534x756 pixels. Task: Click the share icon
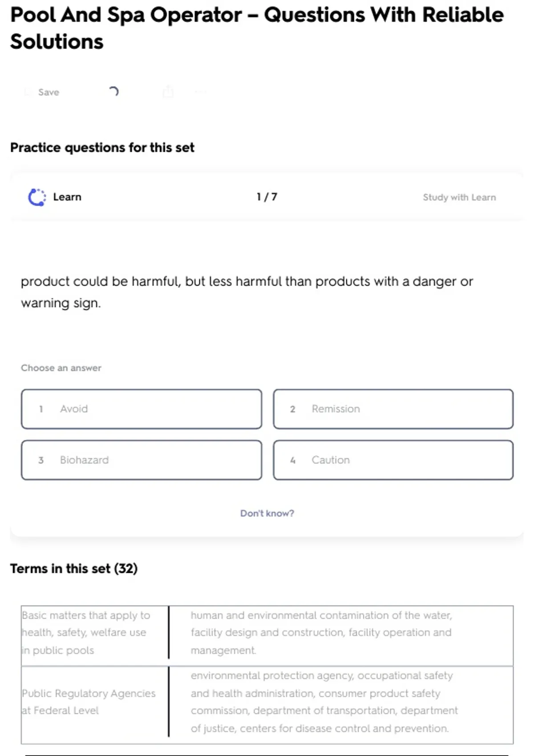[168, 92]
